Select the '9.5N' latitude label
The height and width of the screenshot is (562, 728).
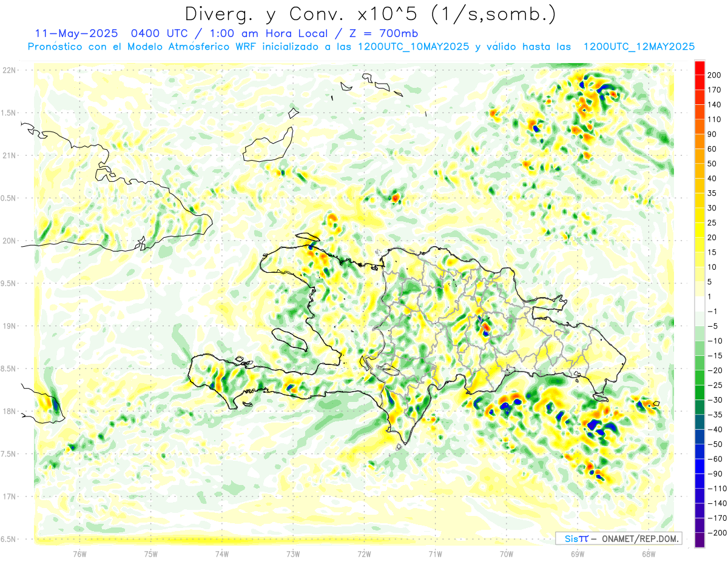pyautogui.click(x=9, y=283)
